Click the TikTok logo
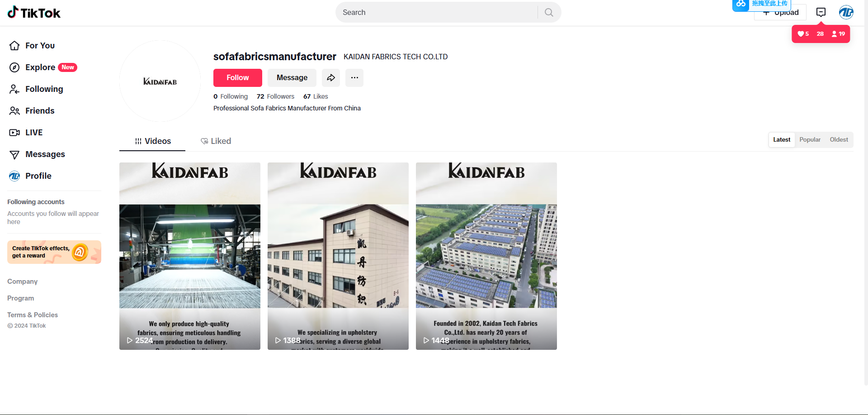 tap(34, 12)
